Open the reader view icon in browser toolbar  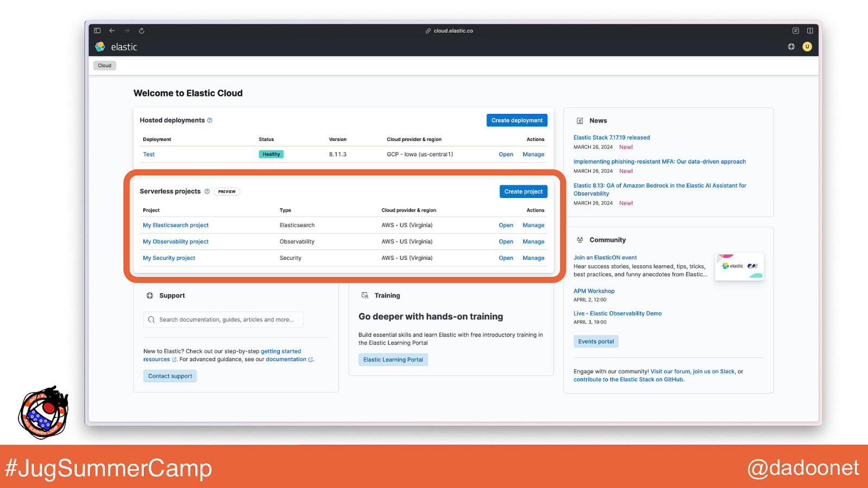796,31
